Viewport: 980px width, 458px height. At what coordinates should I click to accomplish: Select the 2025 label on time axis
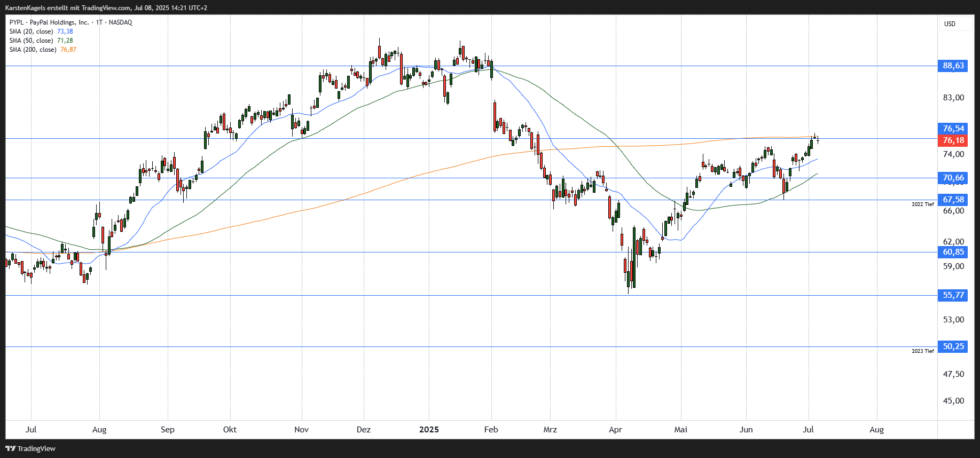pyautogui.click(x=429, y=430)
